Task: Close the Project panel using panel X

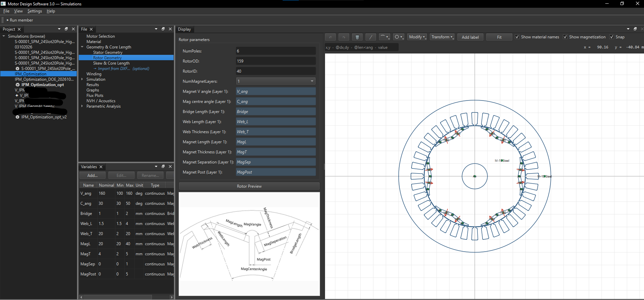Action: tap(73, 29)
